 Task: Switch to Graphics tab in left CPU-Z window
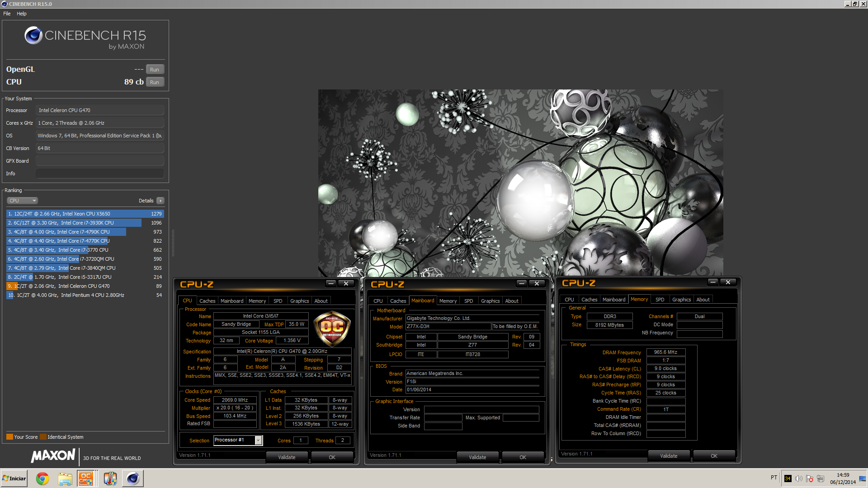(300, 301)
